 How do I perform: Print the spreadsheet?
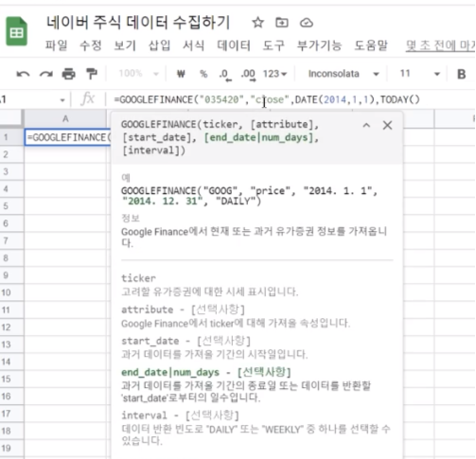pyautogui.click(x=69, y=74)
